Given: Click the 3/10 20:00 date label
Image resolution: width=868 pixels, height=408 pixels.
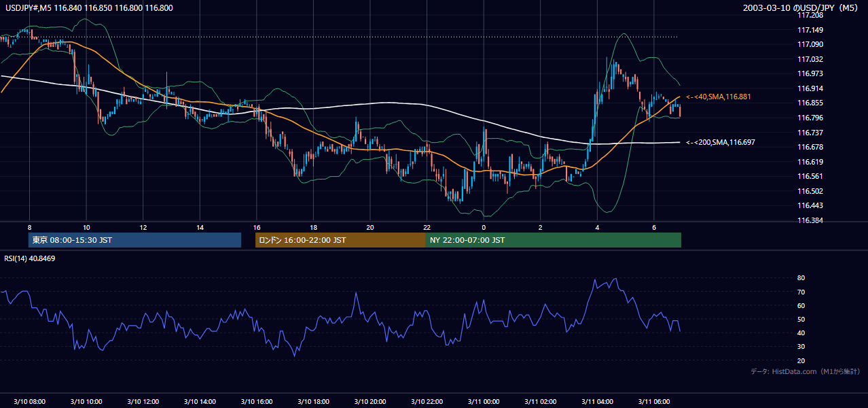Looking at the screenshot, I should (369, 401).
